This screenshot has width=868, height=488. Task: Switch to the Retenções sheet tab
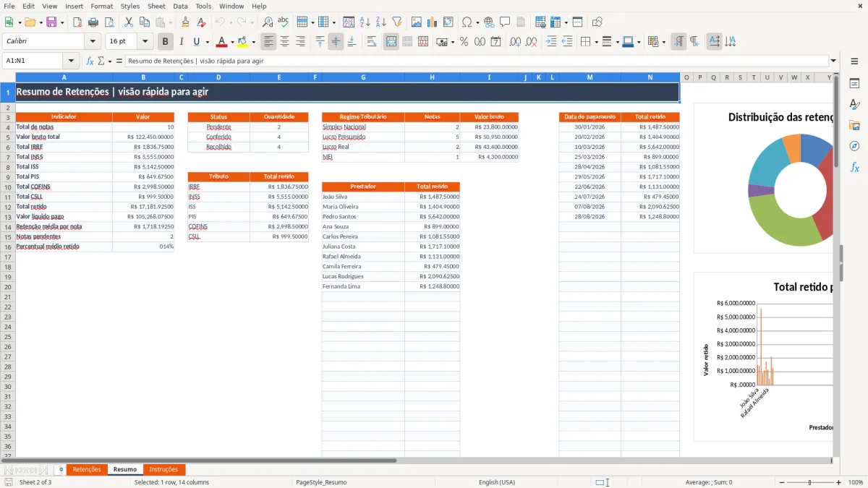pos(87,469)
